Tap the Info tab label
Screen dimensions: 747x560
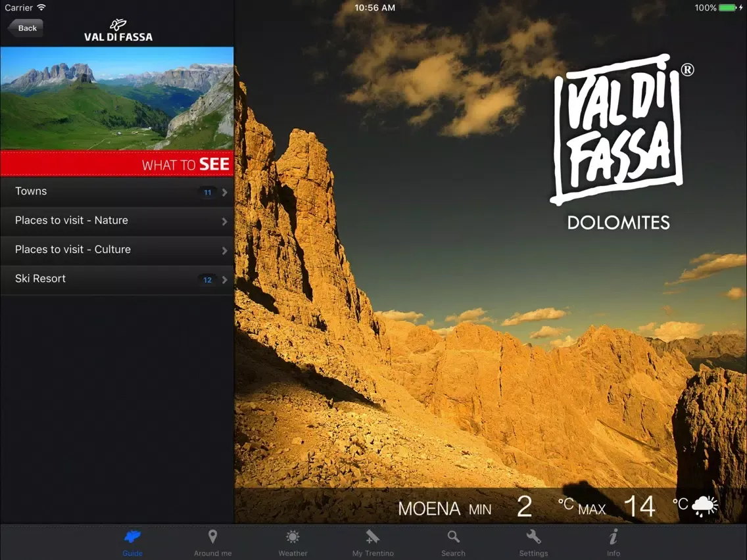click(x=613, y=553)
